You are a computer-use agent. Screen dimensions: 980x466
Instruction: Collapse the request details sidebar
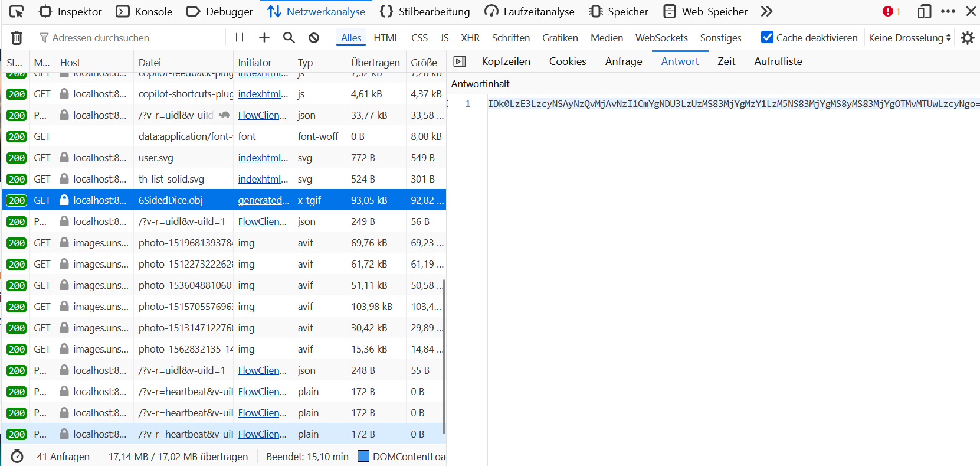460,61
